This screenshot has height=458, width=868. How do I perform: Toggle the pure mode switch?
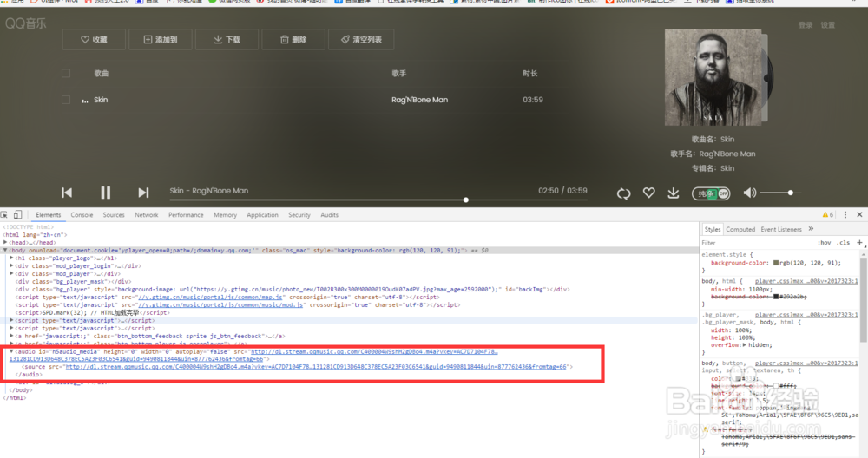click(x=711, y=193)
